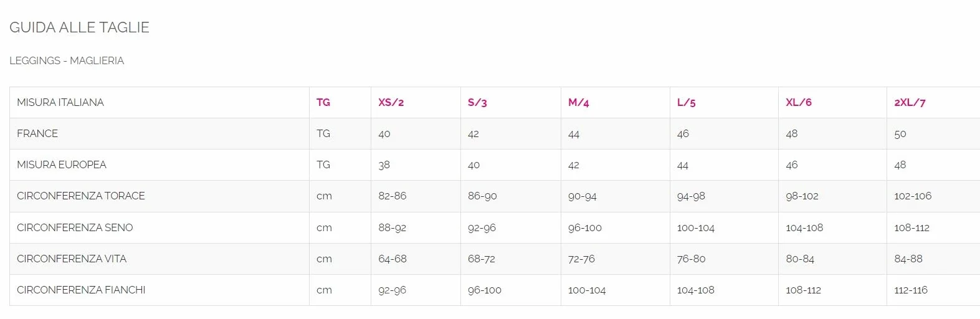This screenshot has height=319, width=980.
Task: Select the LEGGINGS - MAGLIERIA subtitle
Action: coord(67,60)
